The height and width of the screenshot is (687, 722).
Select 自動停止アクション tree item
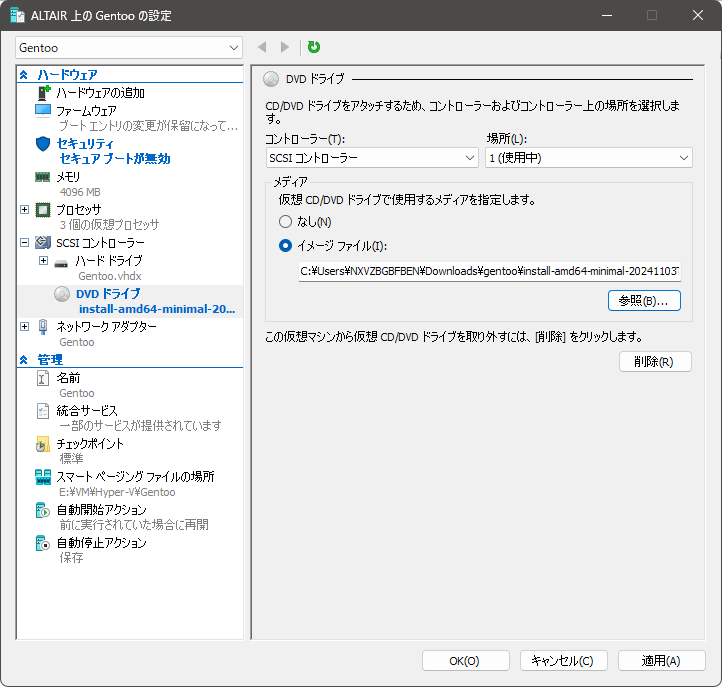click(102, 543)
